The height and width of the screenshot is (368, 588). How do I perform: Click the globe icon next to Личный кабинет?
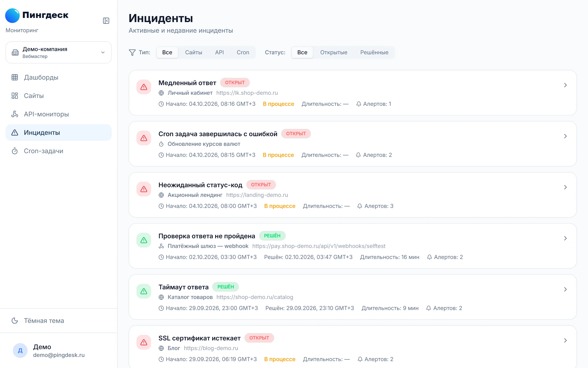point(161,93)
